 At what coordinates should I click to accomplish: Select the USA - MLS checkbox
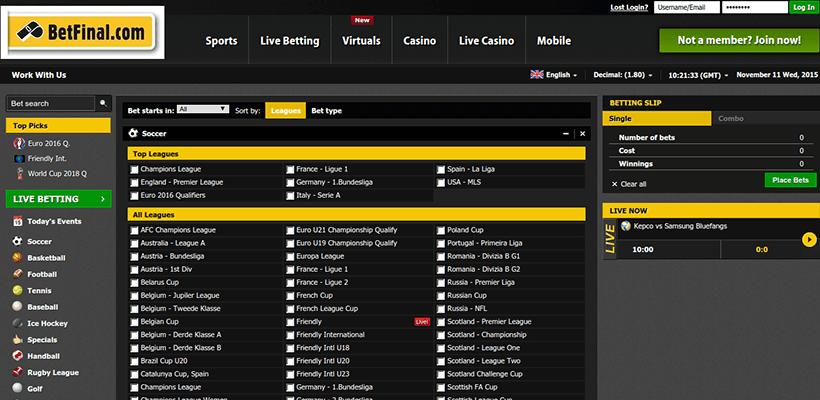click(441, 182)
